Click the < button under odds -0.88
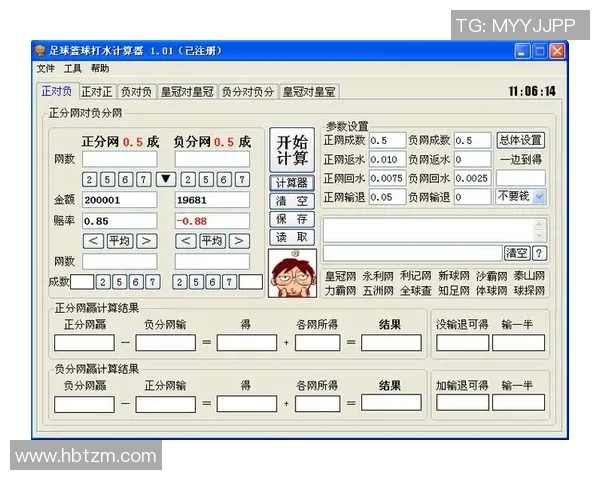 click(x=186, y=241)
